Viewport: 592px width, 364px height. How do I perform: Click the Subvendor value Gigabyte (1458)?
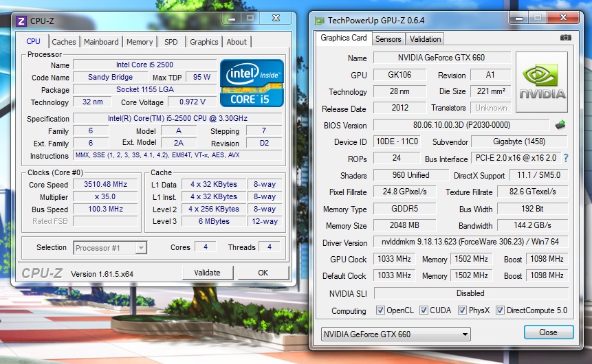click(520, 141)
